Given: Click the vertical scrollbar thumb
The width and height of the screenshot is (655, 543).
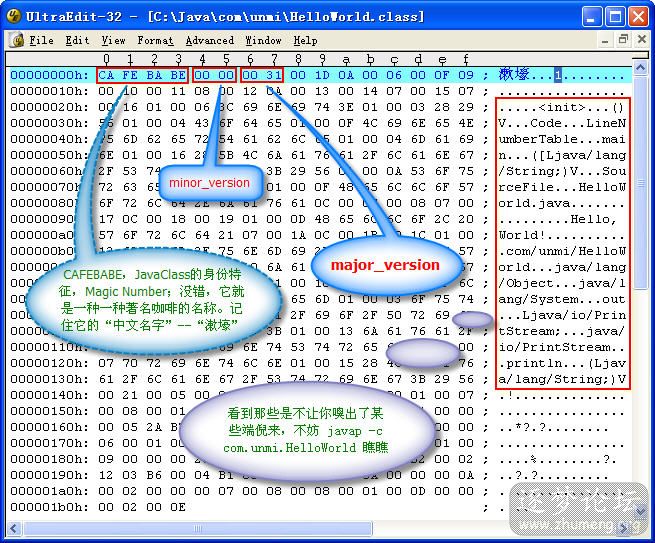Looking at the screenshot, I should (x=640, y=183).
